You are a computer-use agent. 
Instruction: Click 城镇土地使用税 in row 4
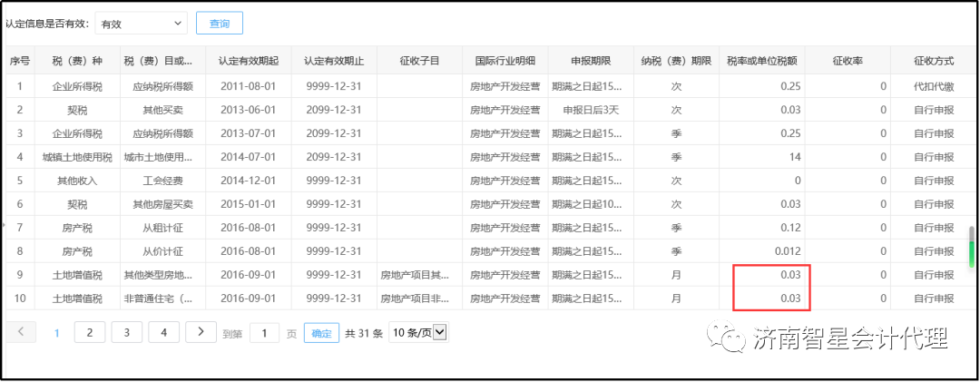click(x=77, y=157)
